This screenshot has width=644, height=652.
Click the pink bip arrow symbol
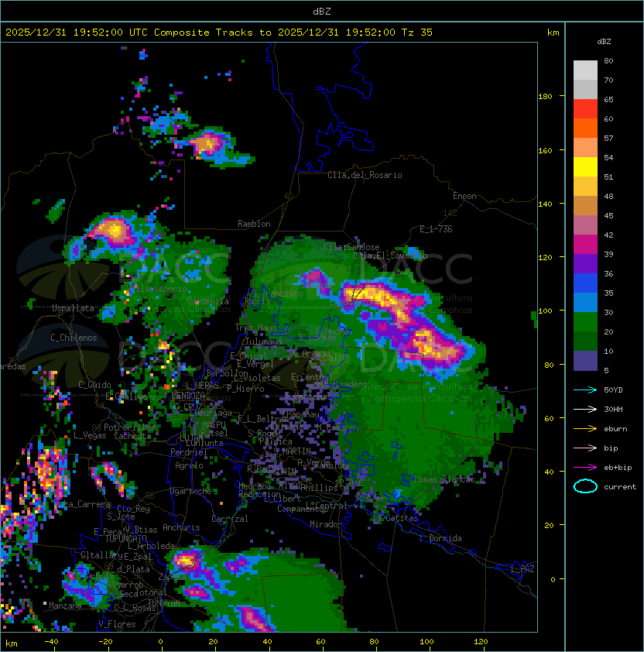(585, 448)
